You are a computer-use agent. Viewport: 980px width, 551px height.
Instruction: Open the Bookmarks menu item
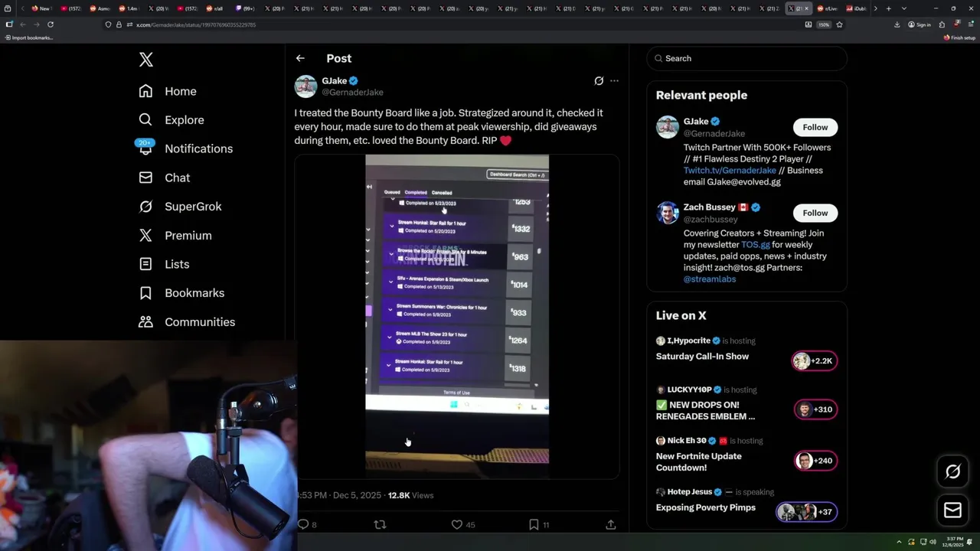pyautogui.click(x=181, y=293)
